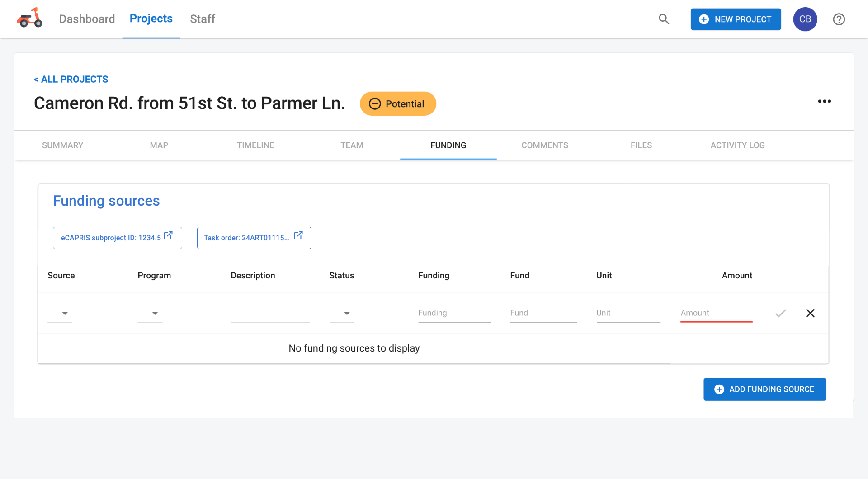The width and height of the screenshot is (868, 488).
Task: Confirm funding row with the checkmark icon
Action: (781, 313)
